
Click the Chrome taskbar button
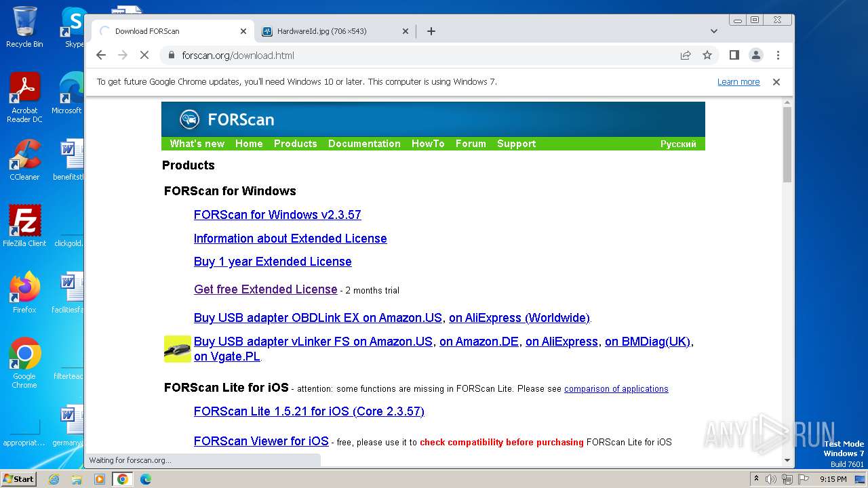click(x=123, y=479)
